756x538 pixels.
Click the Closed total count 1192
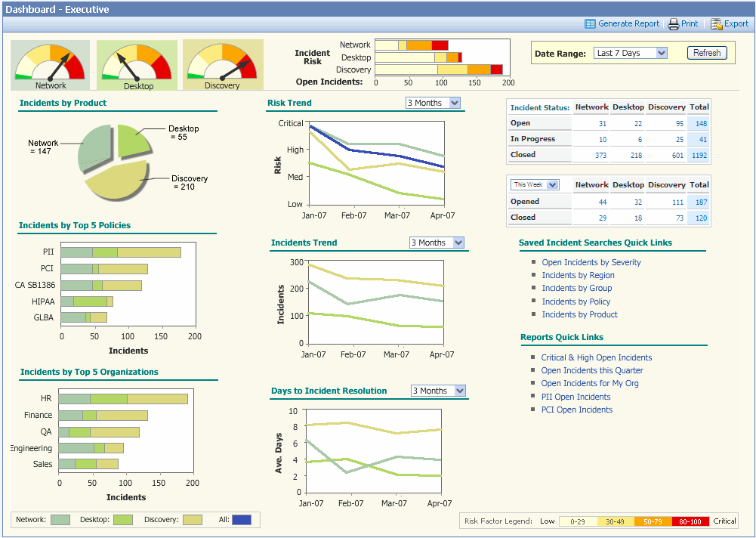[699, 155]
